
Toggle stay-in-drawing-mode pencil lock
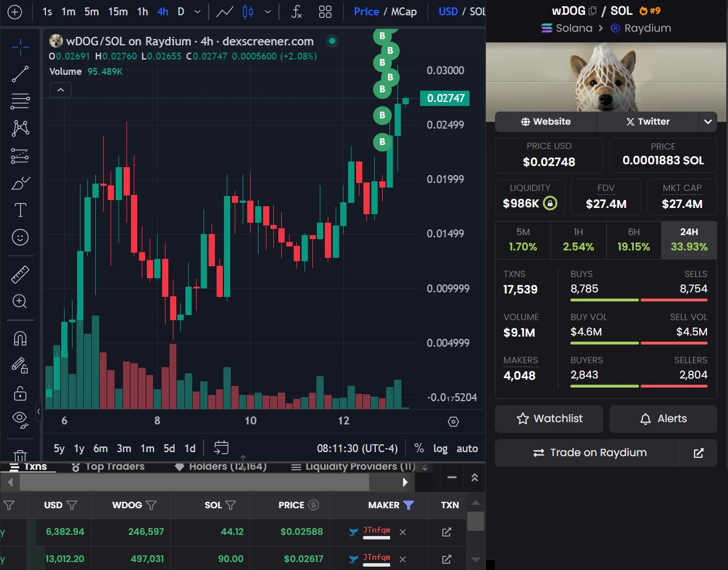pyautogui.click(x=20, y=365)
